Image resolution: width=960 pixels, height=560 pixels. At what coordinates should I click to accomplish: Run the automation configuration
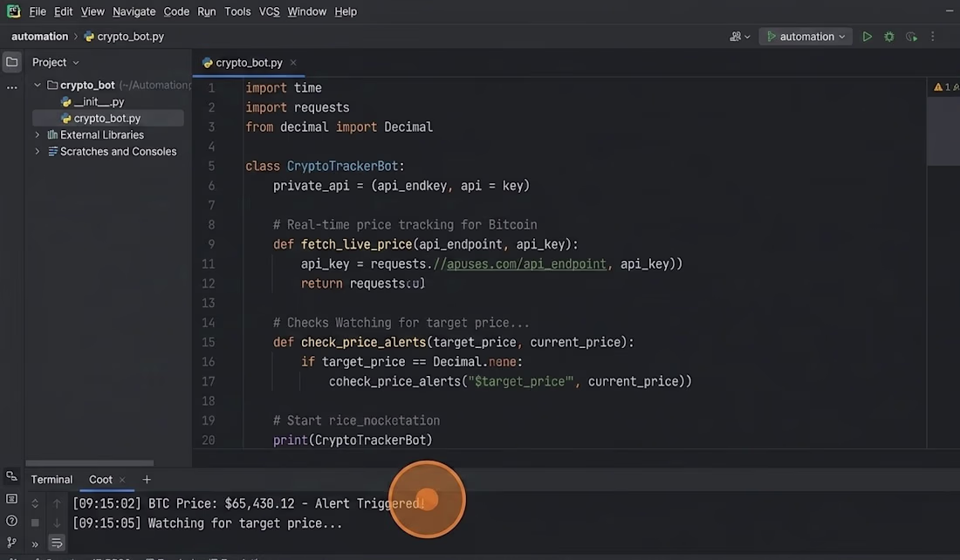(x=867, y=37)
